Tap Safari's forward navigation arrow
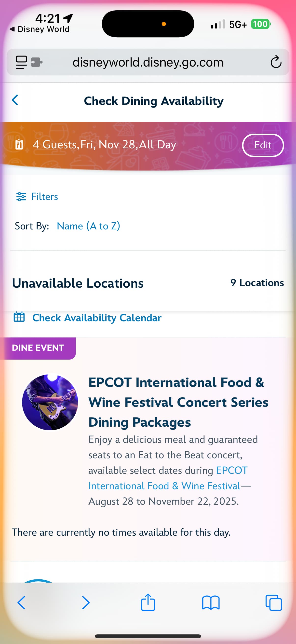 click(86, 602)
